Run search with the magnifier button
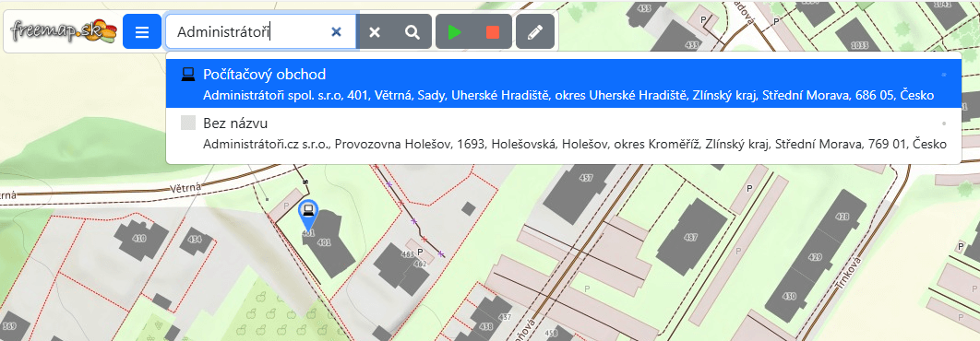The width and height of the screenshot is (980, 341). pyautogui.click(x=412, y=31)
